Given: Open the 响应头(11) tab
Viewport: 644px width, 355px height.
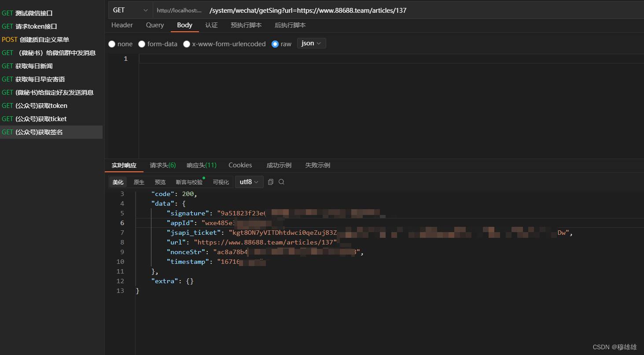Looking at the screenshot, I should click(x=202, y=165).
